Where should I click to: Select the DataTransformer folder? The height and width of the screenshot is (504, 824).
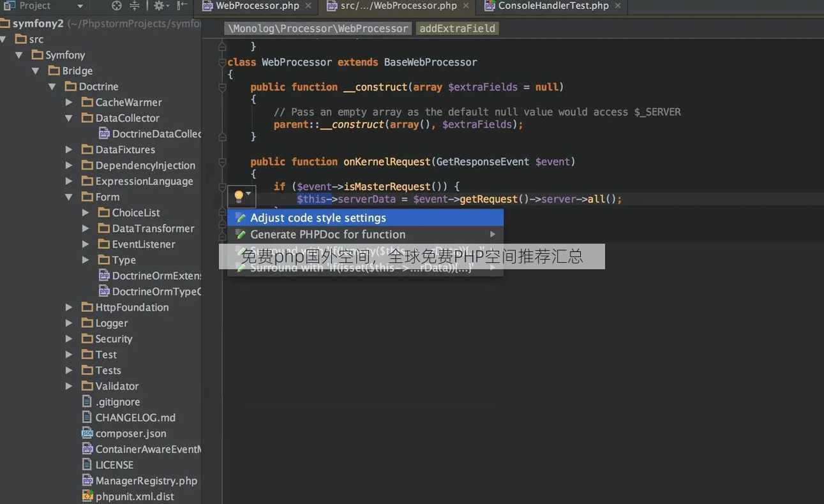(x=153, y=228)
